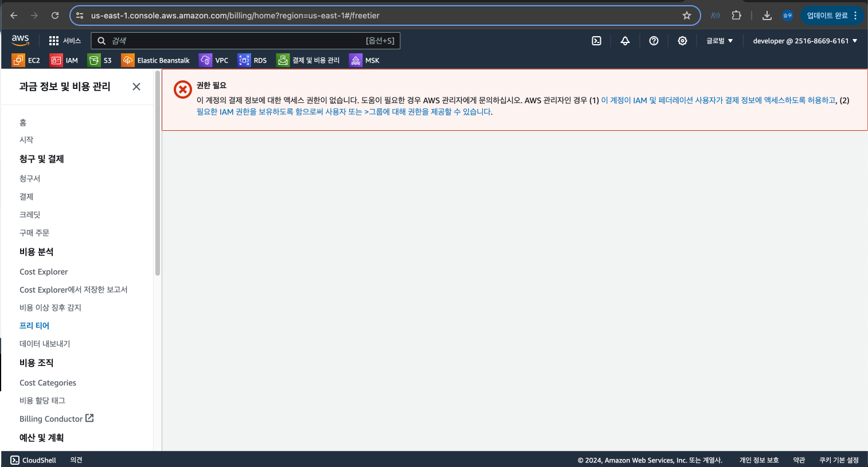This screenshot has height=467, width=868.
Task: Open 크레딧 in sidebar
Action: 30,215
